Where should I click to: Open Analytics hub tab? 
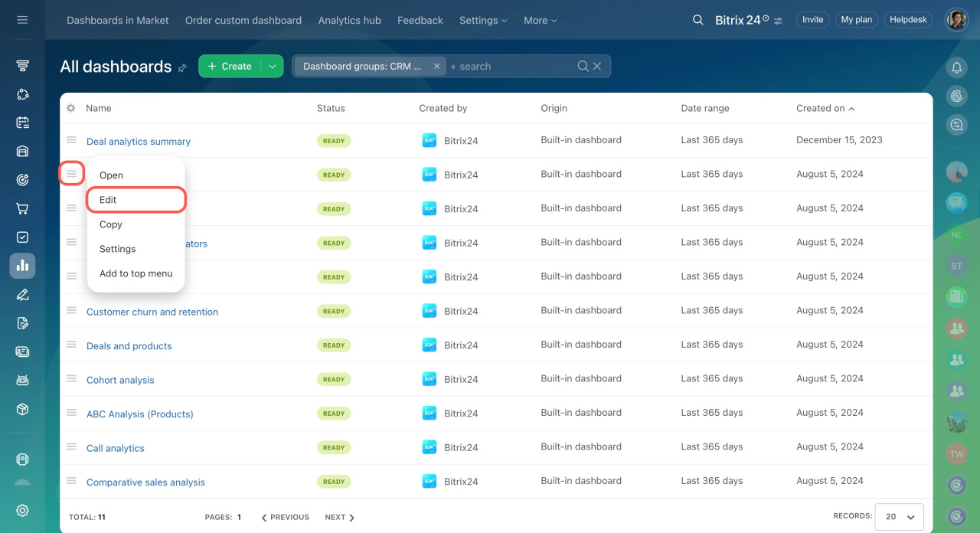tap(349, 21)
